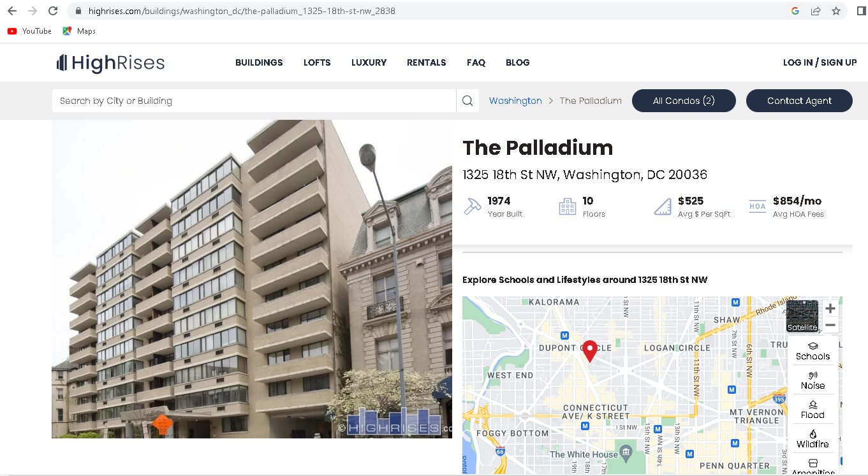The image size is (868, 476).
Task: Switch map to Satellite view
Action: point(802,316)
